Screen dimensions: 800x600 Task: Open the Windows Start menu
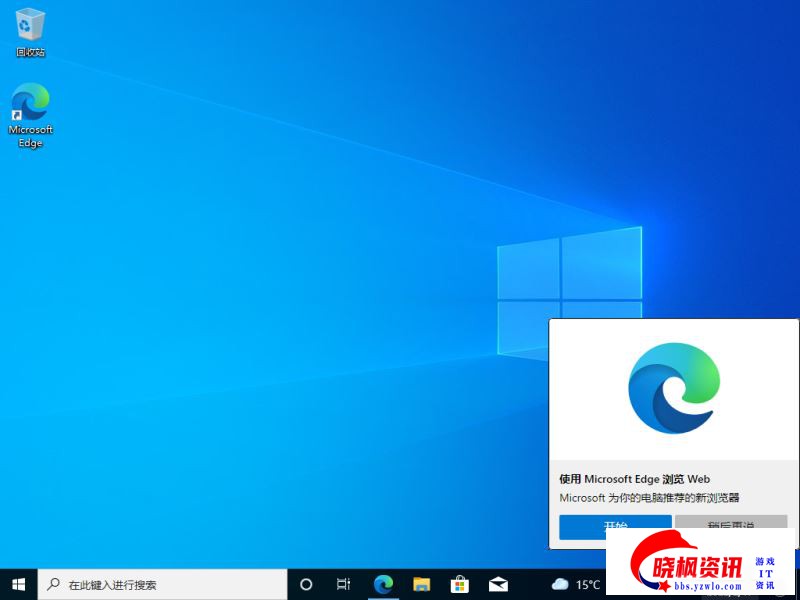(x=18, y=584)
